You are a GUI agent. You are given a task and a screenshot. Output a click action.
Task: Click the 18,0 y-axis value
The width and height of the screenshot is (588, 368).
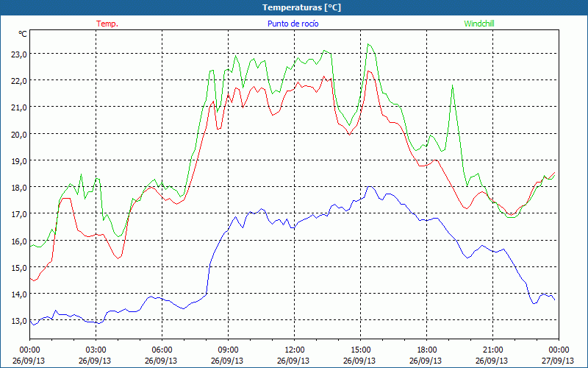tap(19, 188)
